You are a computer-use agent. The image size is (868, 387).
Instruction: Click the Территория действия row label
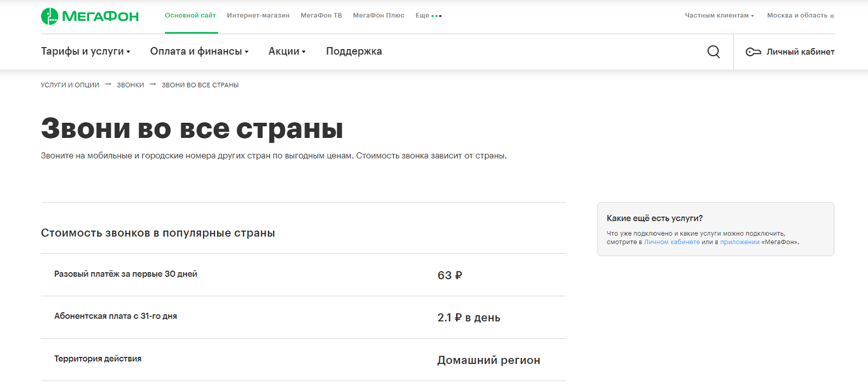(x=98, y=359)
